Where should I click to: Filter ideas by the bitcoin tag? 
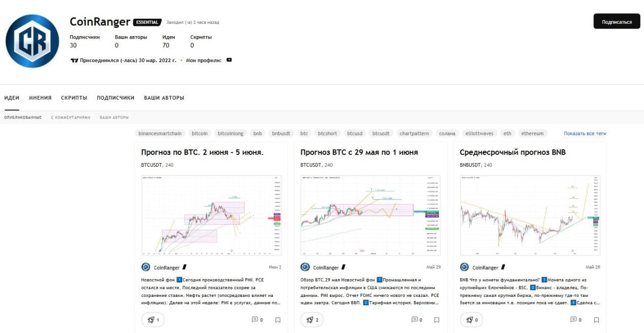coord(200,133)
